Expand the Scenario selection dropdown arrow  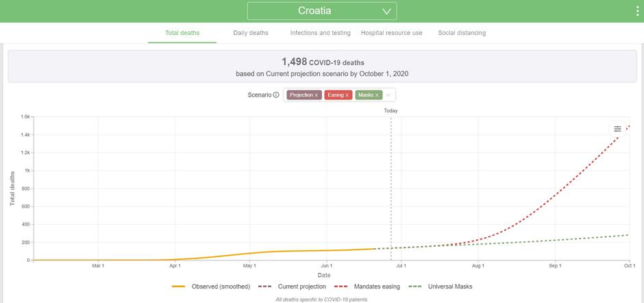click(388, 95)
